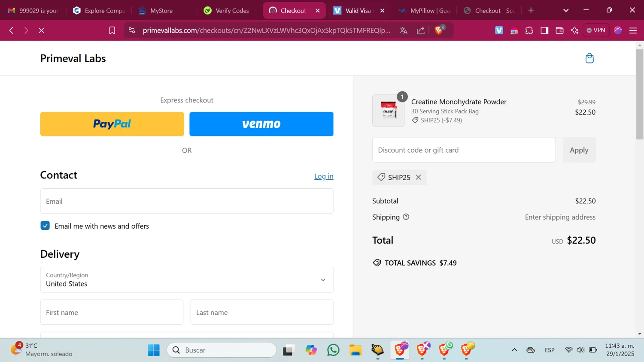Image resolution: width=644 pixels, height=362 pixels.
Task: Click the Last name field
Action: click(262, 312)
